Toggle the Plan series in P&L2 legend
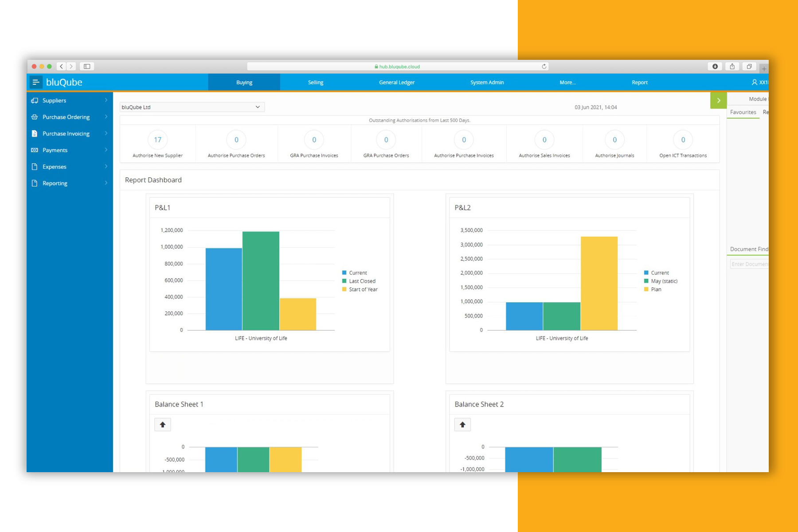This screenshot has width=798, height=532. [x=656, y=289]
